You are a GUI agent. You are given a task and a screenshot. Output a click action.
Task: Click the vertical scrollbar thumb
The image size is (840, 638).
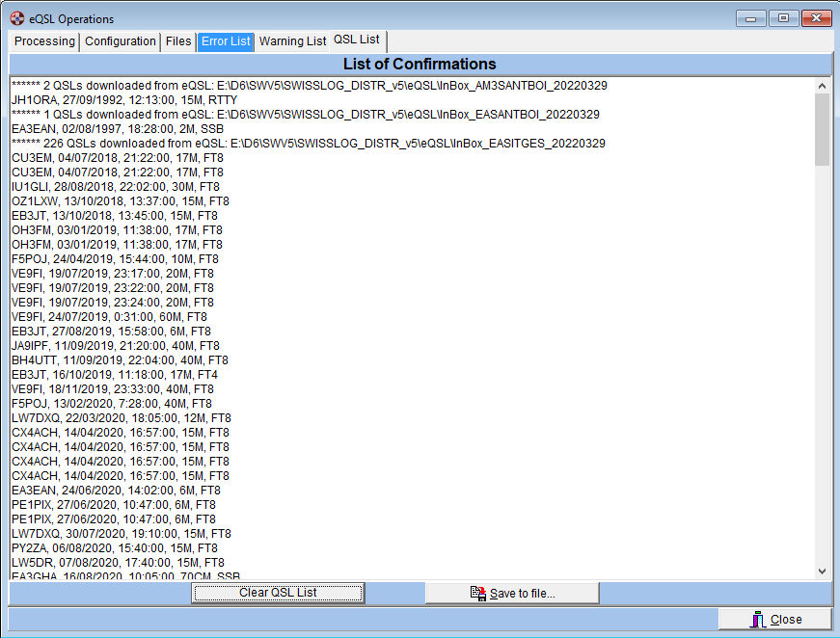pyautogui.click(x=822, y=130)
